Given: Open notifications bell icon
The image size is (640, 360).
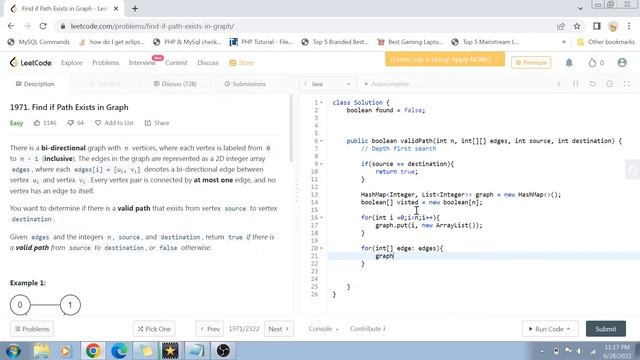Looking at the screenshot, I should pos(569,62).
